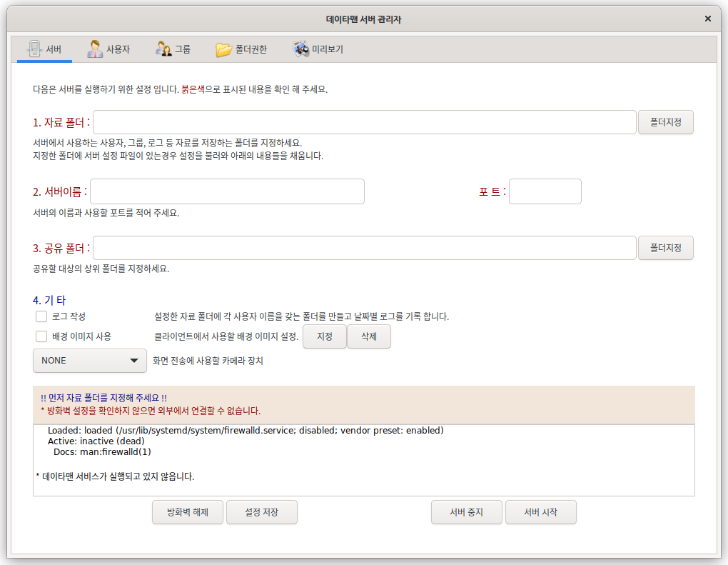
Task: Click the server tab phone icon
Action: (34, 49)
